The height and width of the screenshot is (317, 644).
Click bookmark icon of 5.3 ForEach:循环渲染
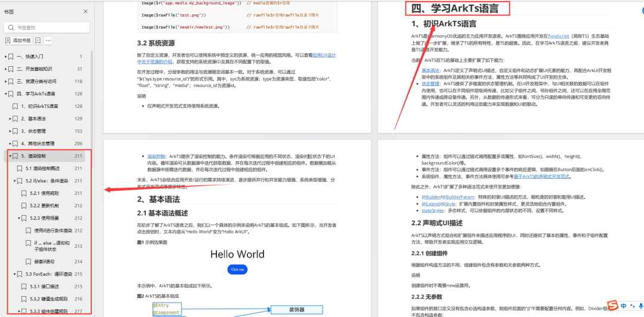(x=19, y=274)
